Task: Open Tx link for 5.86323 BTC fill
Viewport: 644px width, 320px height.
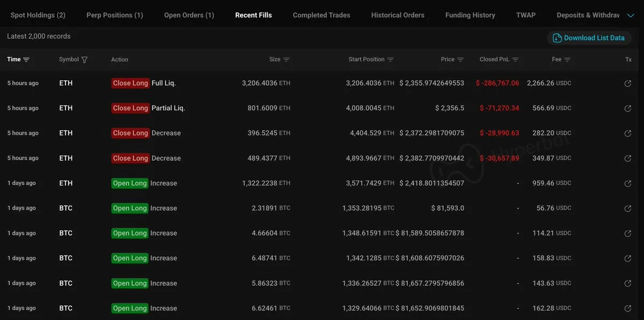Action: tap(628, 283)
